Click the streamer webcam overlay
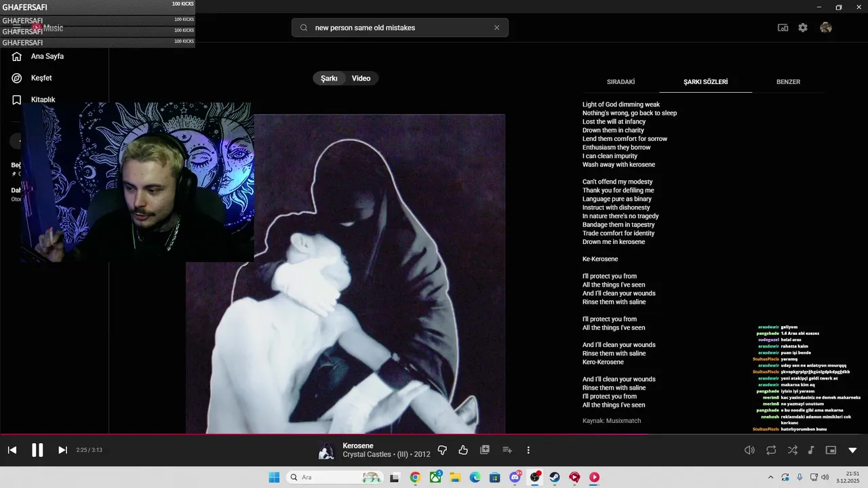The height and width of the screenshot is (488, 868). 137,182
